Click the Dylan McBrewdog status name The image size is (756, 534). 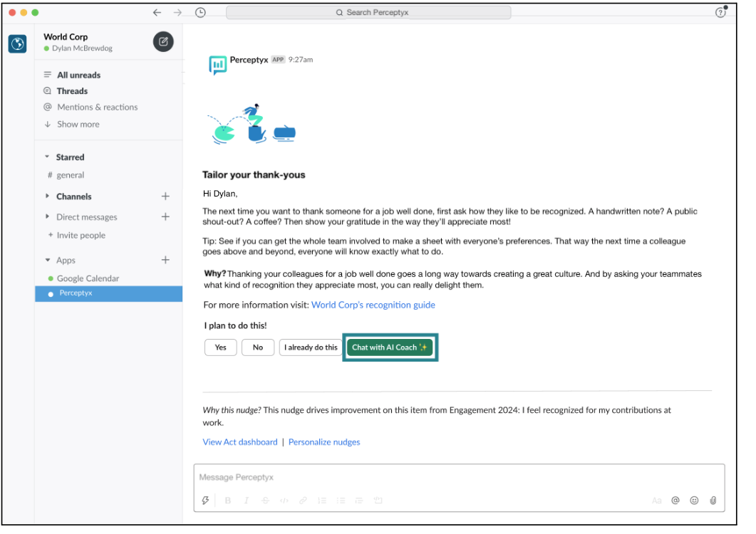pyautogui.click(x=82, y=48)
